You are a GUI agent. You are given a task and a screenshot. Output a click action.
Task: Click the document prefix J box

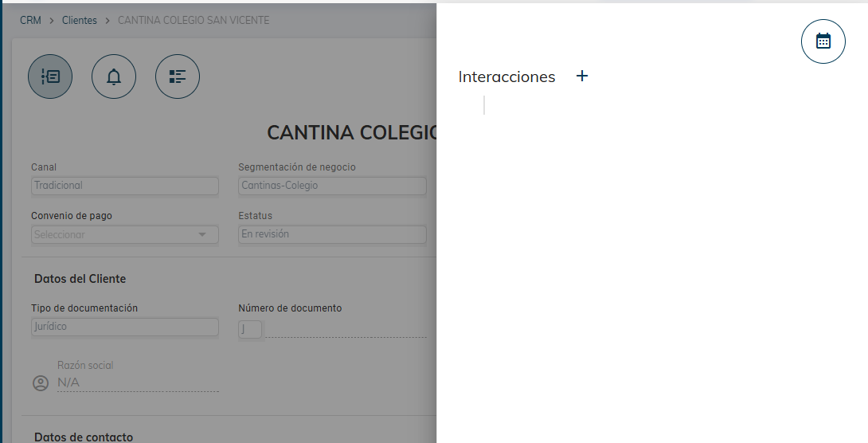(x=250, y=329)
